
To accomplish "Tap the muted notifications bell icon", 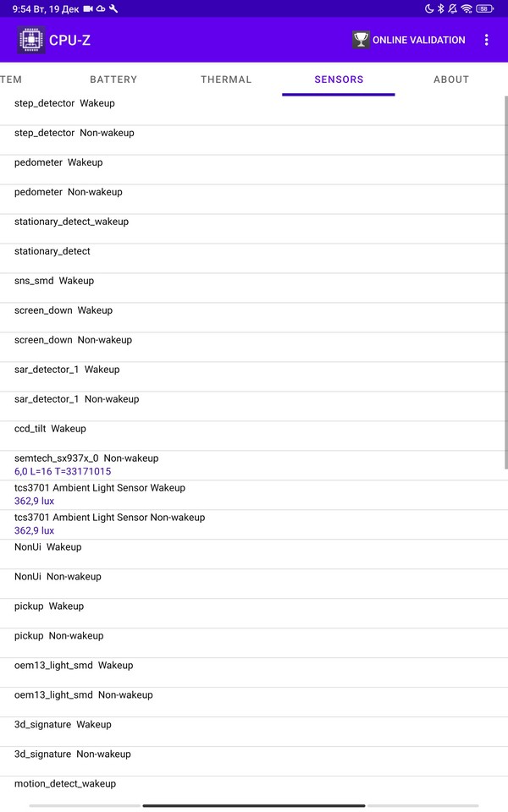I will (x=453, y=8).
